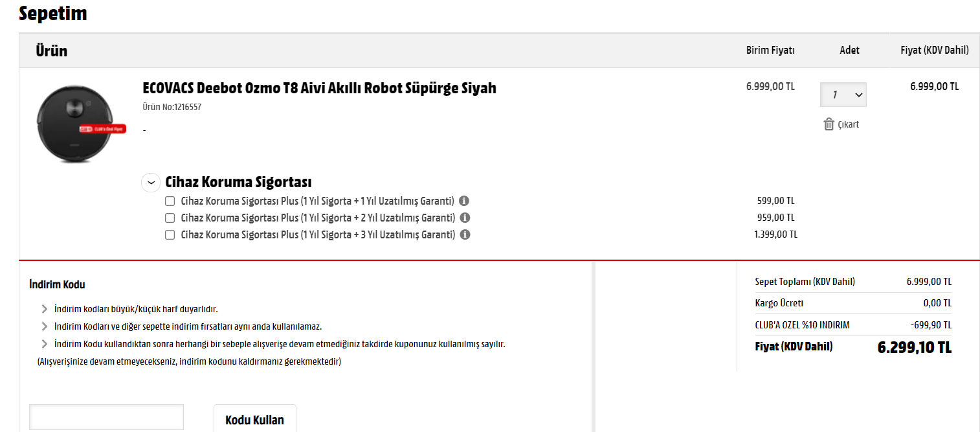
Task: Select the 1.399,00 TL insurance price
Action: point(775,234)
